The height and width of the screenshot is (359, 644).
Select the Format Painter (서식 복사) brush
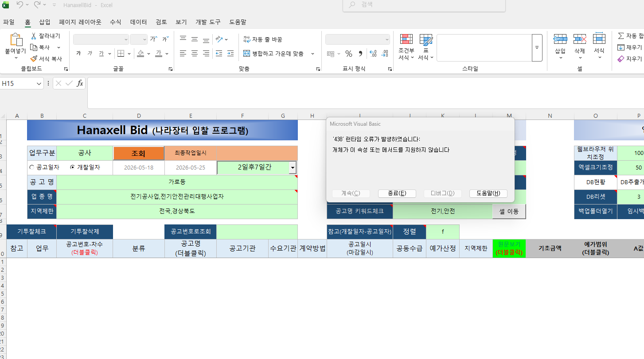point(34,58)
